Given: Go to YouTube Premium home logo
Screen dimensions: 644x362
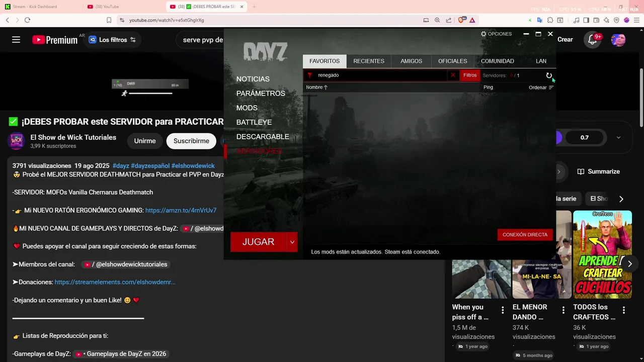Looking at the screenshot, I should [x=55, y=40].
